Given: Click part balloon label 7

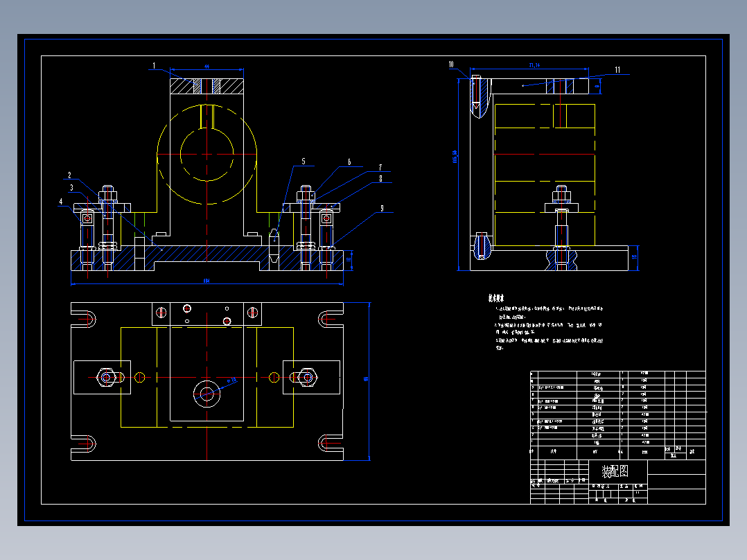Looking at the screenshot, I should [x=380, y=167].
